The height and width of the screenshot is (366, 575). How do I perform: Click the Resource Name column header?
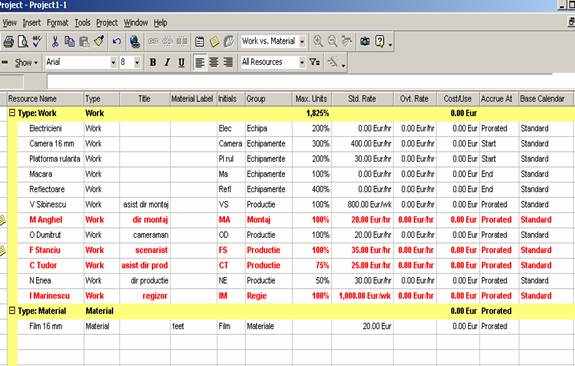(x=45, y=99)
